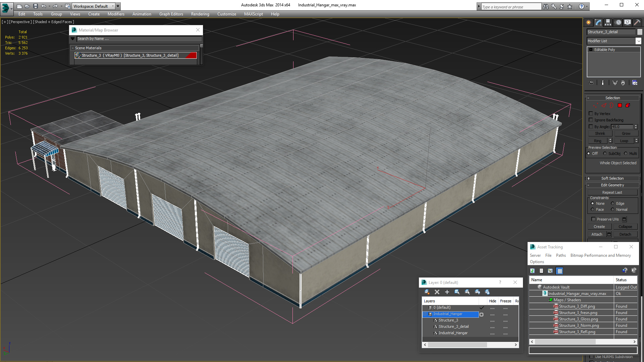The width and height of the screenshot is (644, 362).
Task: Click Create New Layer icon in Layer dialog
Action: click(427, 292)
